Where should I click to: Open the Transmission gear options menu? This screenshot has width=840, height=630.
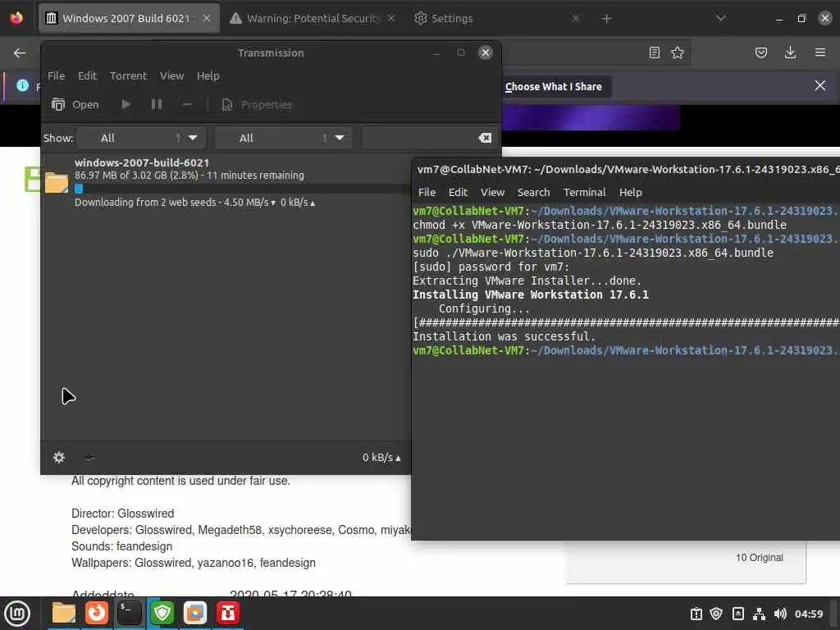(59, 457)
